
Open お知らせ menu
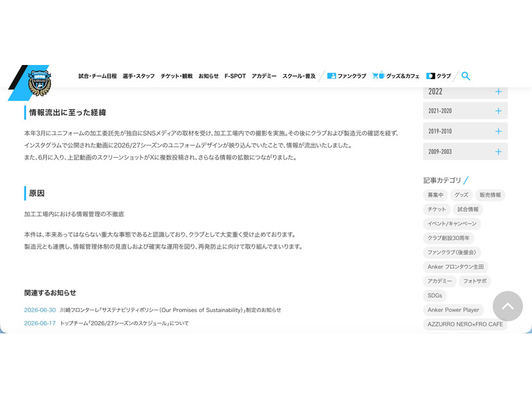209,76
